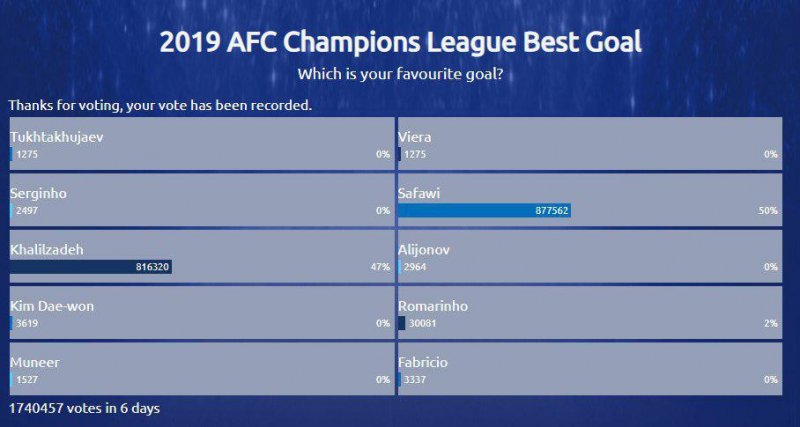Image resolution: width=800 pixels, height=427 pixels.
Task: Click the Fabricio poll option
Action: (x=424, y=362)
